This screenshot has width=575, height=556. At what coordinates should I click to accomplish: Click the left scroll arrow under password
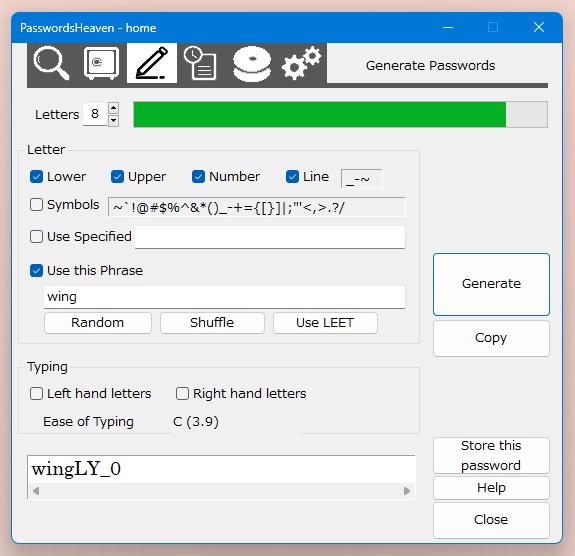(36, 491)
